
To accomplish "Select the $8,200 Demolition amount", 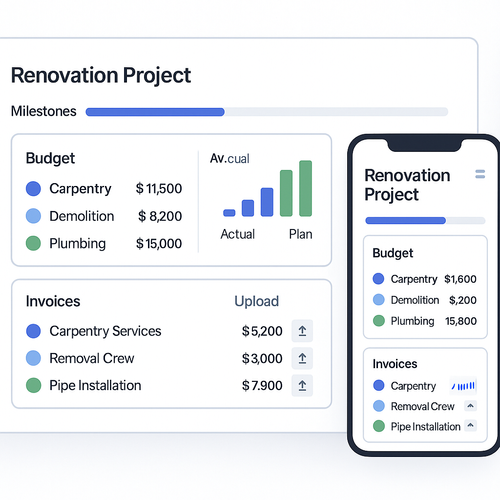I will (160, 216).
